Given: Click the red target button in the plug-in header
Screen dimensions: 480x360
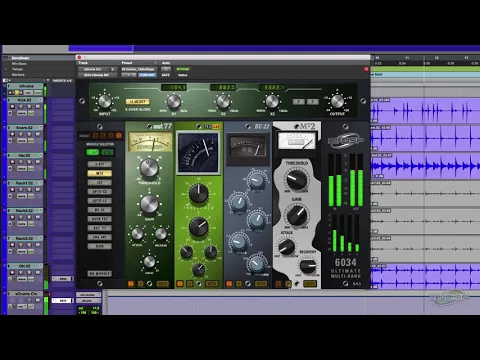Looking at the screenshot, I should (366, 69).
